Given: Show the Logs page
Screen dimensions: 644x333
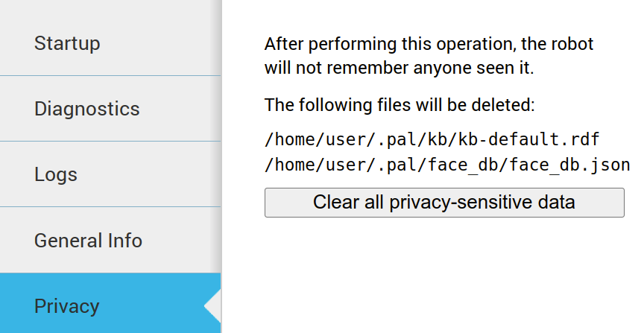Looking at the screenshot, I should 56,175.
